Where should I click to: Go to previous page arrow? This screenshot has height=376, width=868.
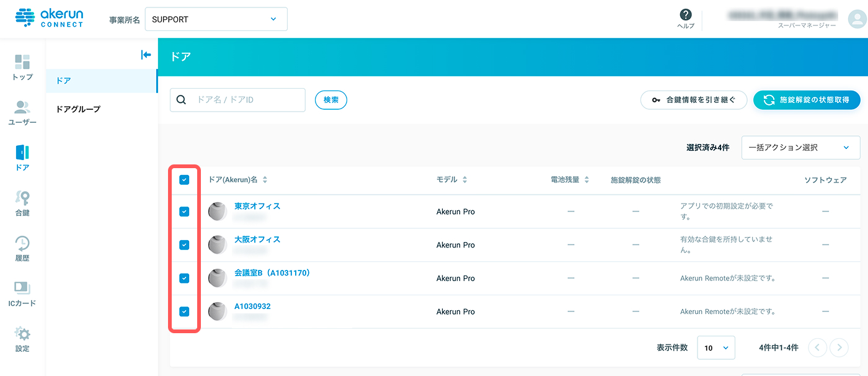[x=817, y=347]
